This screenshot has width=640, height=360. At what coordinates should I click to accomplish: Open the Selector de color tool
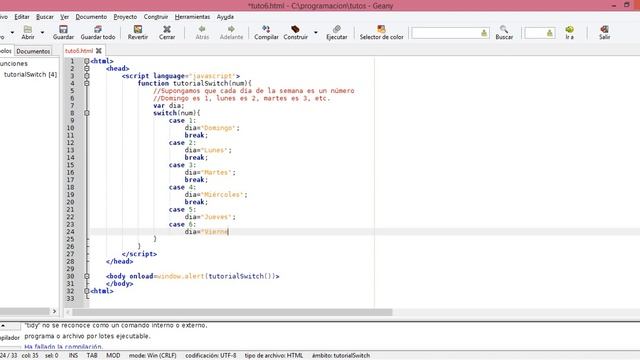(381, 32)
